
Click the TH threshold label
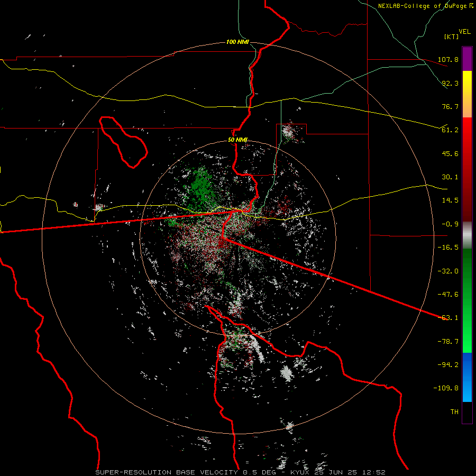(x=454, y=412)
